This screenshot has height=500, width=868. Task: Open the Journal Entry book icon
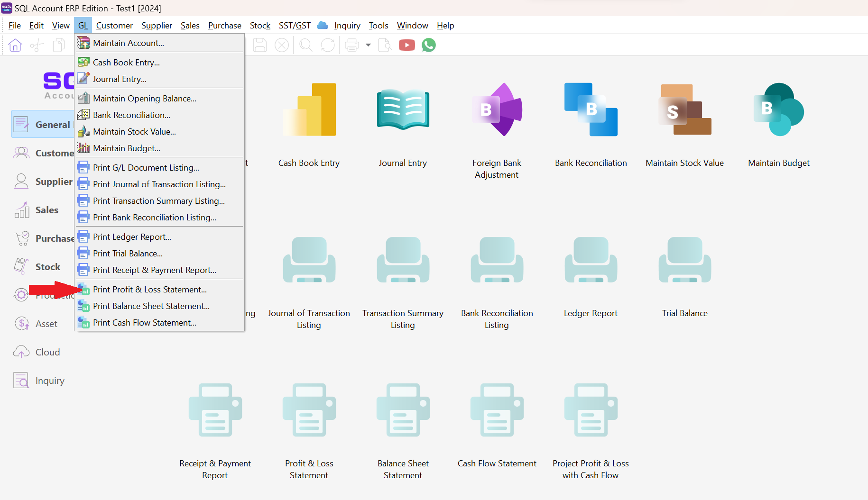(x=403, y=110)
